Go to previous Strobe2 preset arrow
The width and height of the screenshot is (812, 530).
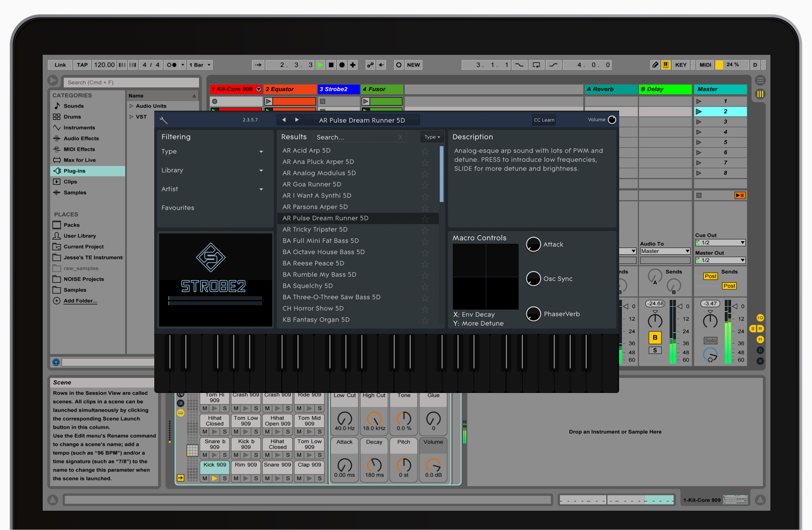point(284,120)
